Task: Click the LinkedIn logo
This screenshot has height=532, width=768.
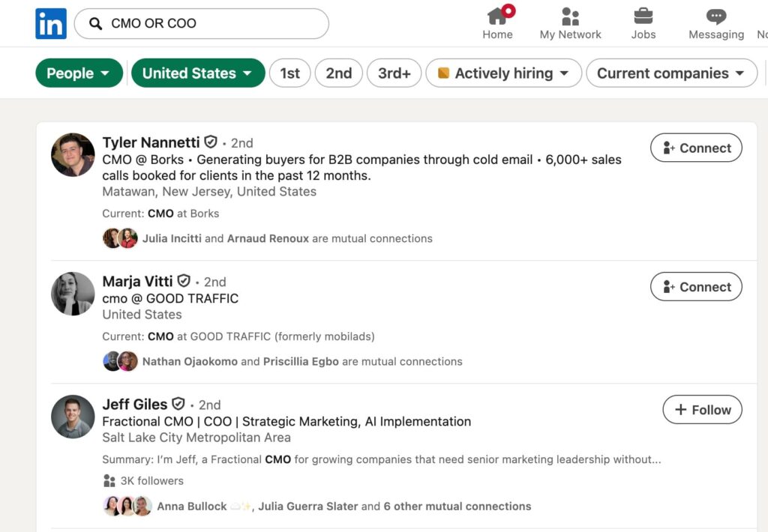Action: click(x=50, y=23)
